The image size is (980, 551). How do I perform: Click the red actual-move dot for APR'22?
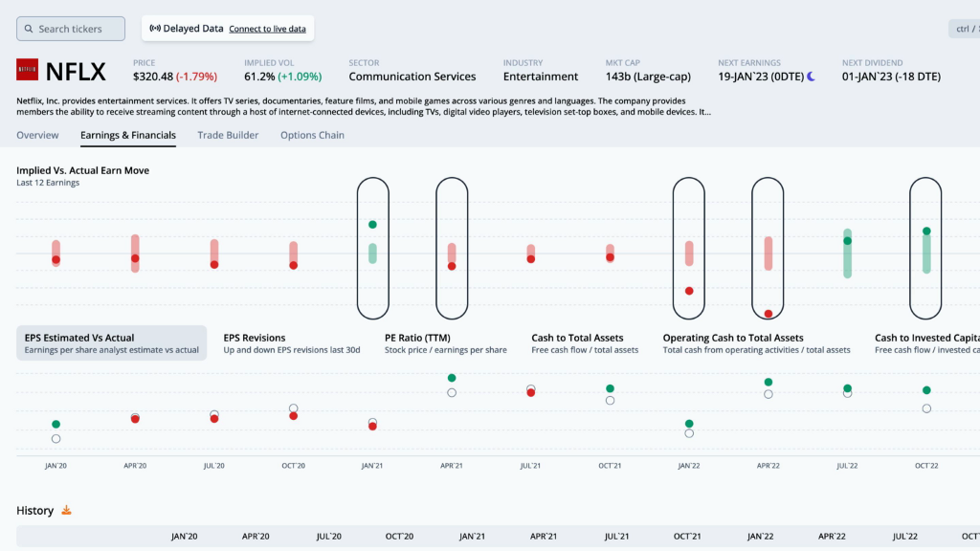click(768, 313)
